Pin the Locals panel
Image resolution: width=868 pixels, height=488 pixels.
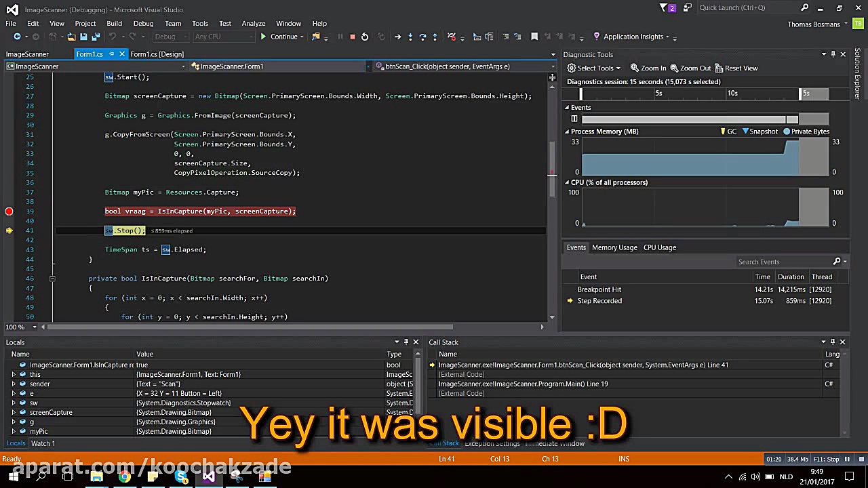(406, 342)
